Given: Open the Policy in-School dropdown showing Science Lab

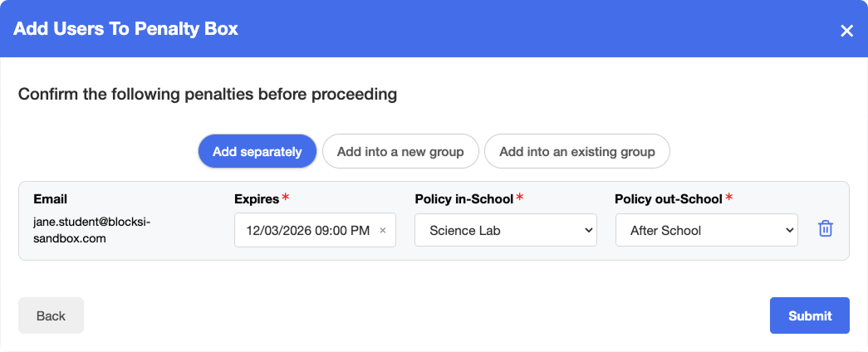Looking at the screenshot, I should tap(505, 230).
